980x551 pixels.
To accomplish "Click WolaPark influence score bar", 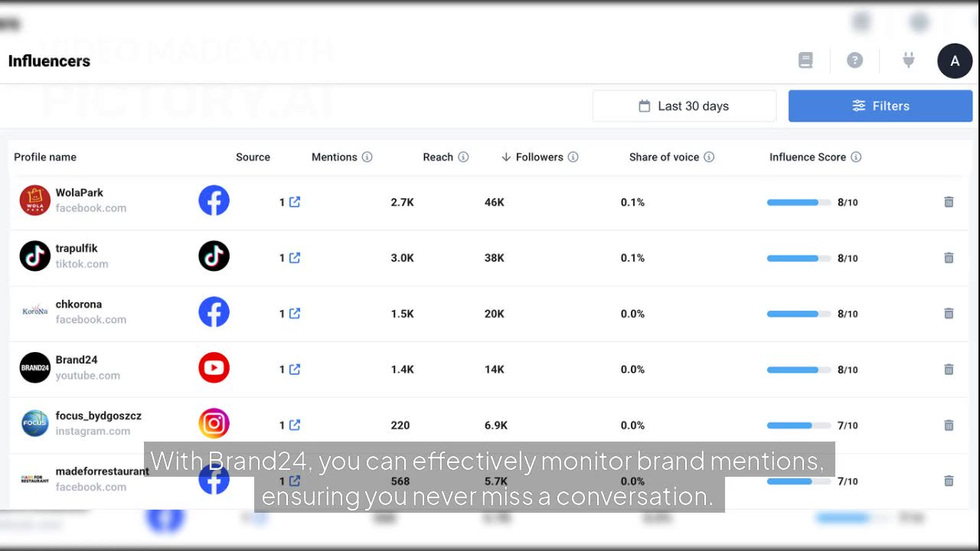I will click(799, 203).
